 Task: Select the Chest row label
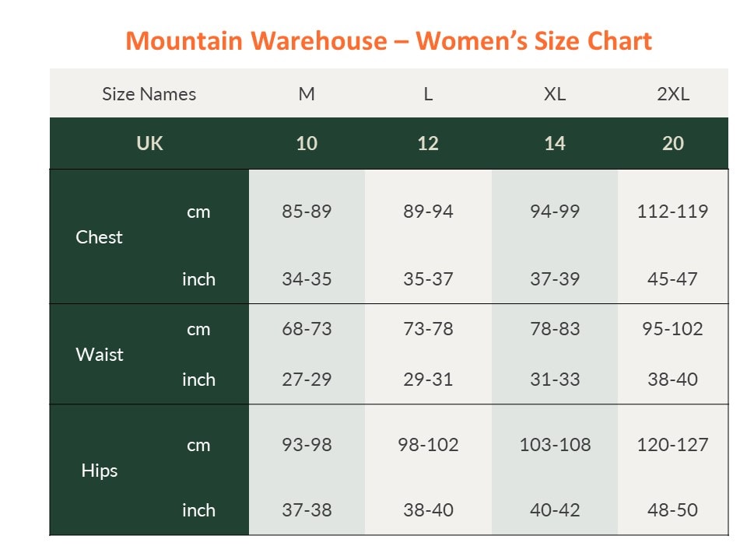tap(99, 237)
